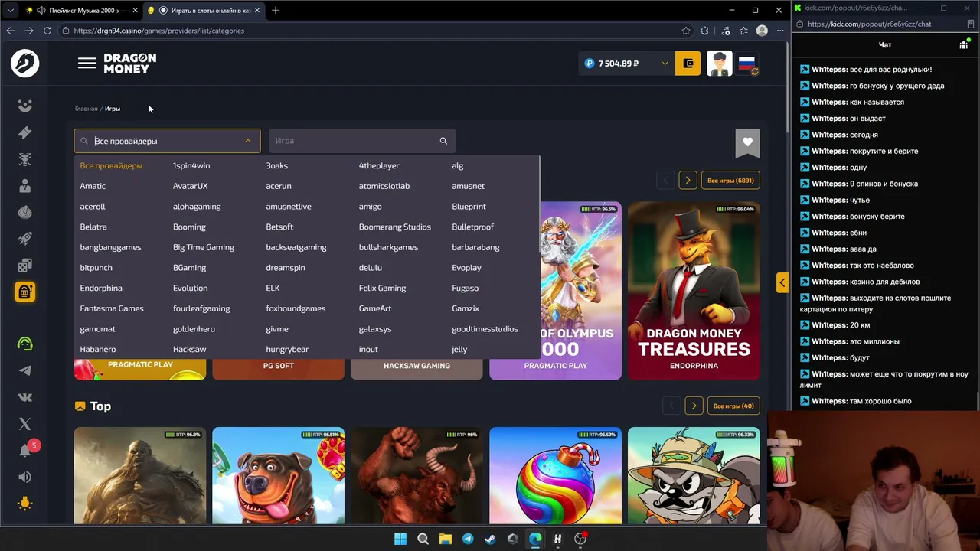Viewport: 980px width, 551px height.
Task: Collapse the providers list with the chevron
Action: (247, 141)
